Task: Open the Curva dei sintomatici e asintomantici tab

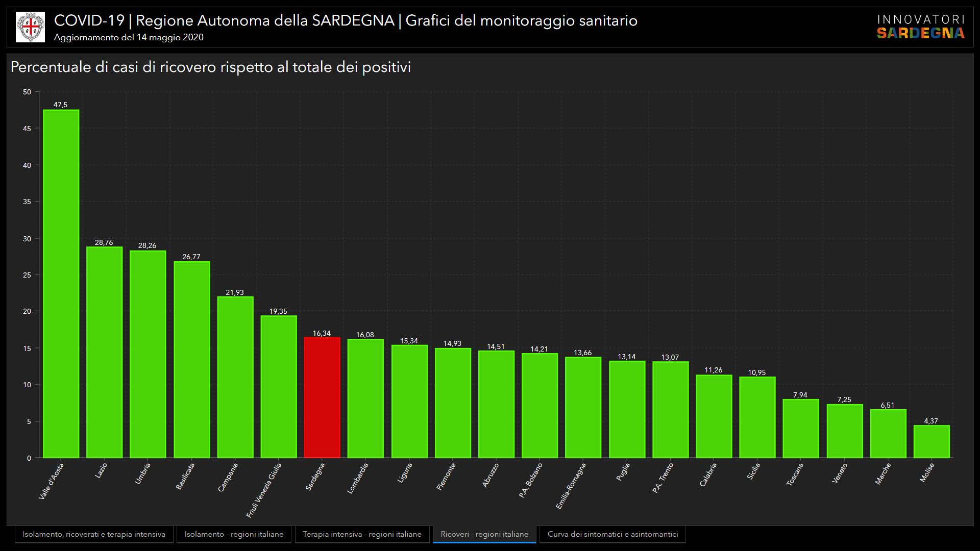Action: 612,534
